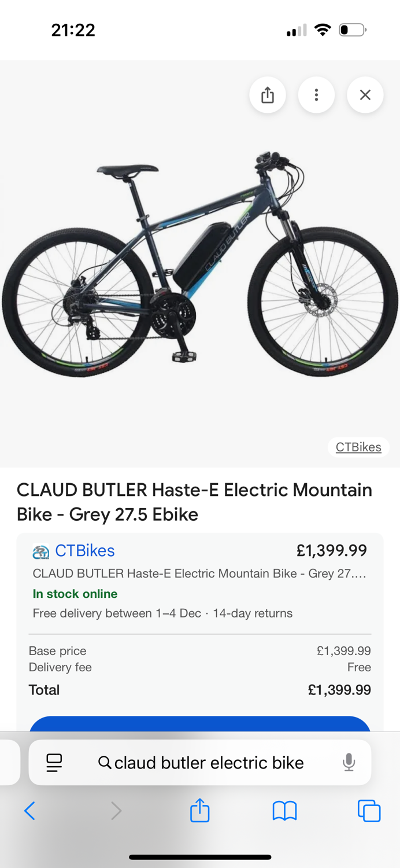Open the three-dot overflow menu

(316, 95)
